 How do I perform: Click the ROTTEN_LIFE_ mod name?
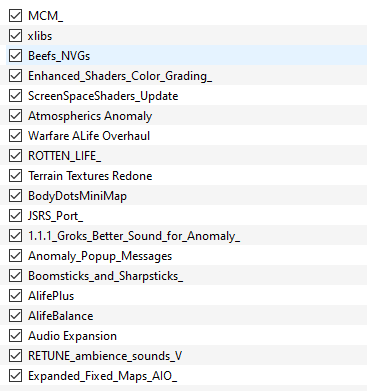(x=64, y=156)
